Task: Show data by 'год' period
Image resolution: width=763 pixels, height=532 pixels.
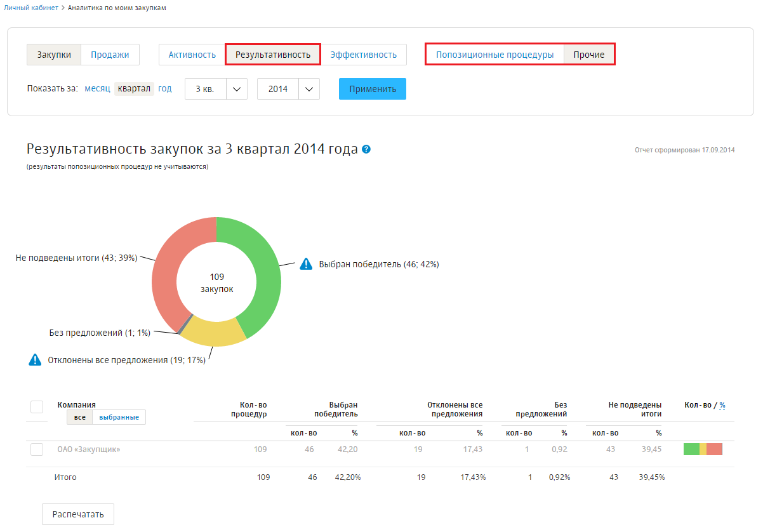Action: pos(165,88)
